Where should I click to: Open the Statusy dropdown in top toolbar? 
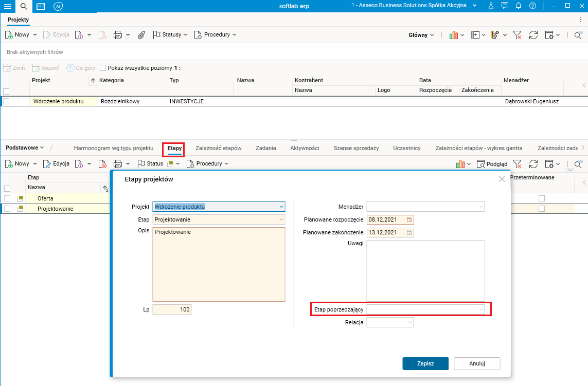[170, 34]
